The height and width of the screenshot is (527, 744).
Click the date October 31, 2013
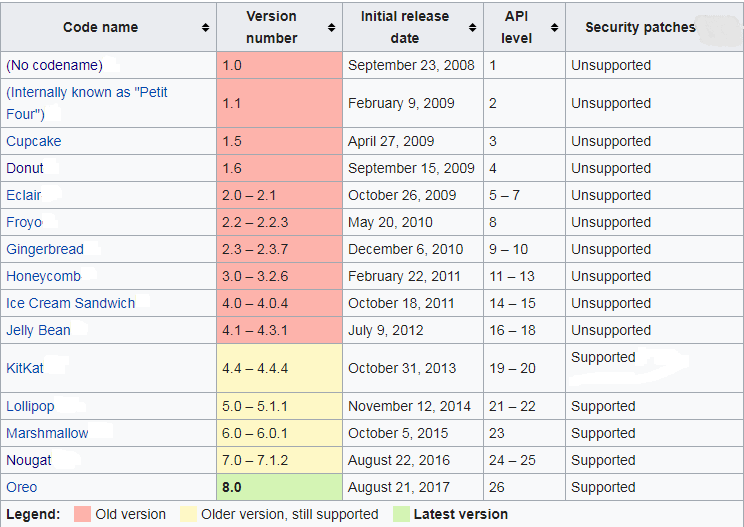click(x=402, y=368)
